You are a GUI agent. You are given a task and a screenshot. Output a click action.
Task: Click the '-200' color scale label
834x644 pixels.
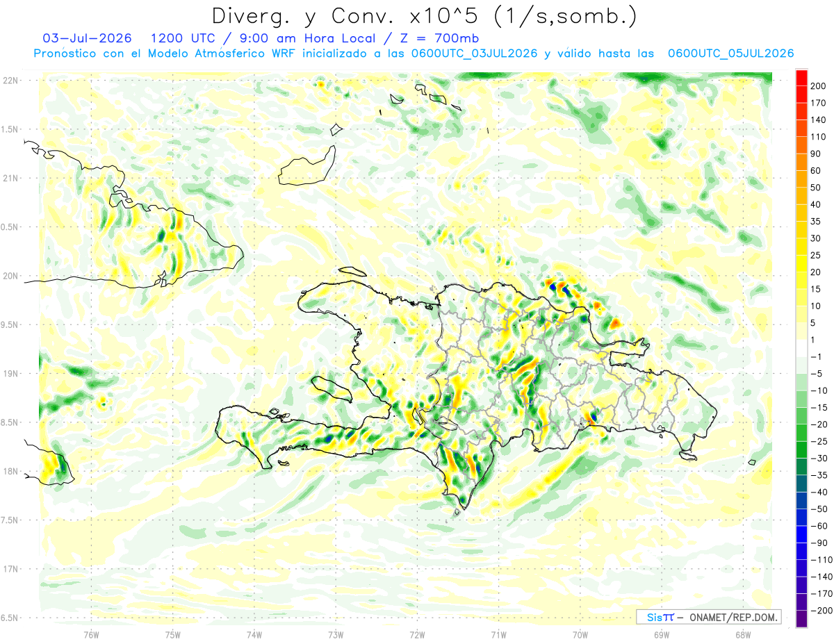[x=823, y=610]
